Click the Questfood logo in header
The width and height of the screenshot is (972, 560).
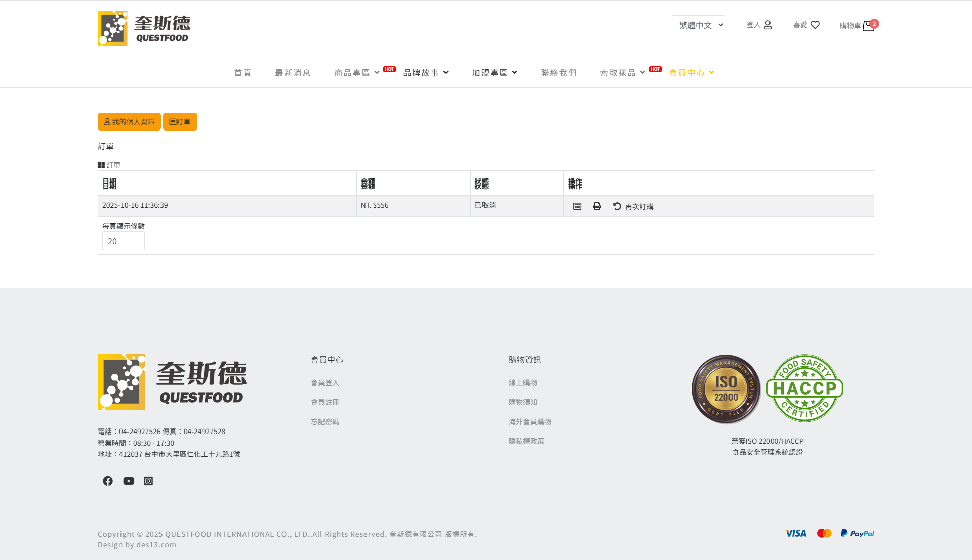(x=144, y=29)
